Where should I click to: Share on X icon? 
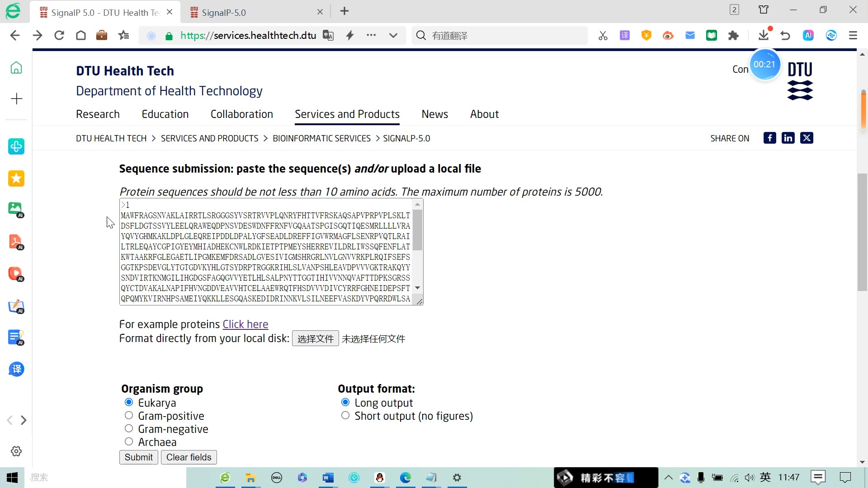807,138
